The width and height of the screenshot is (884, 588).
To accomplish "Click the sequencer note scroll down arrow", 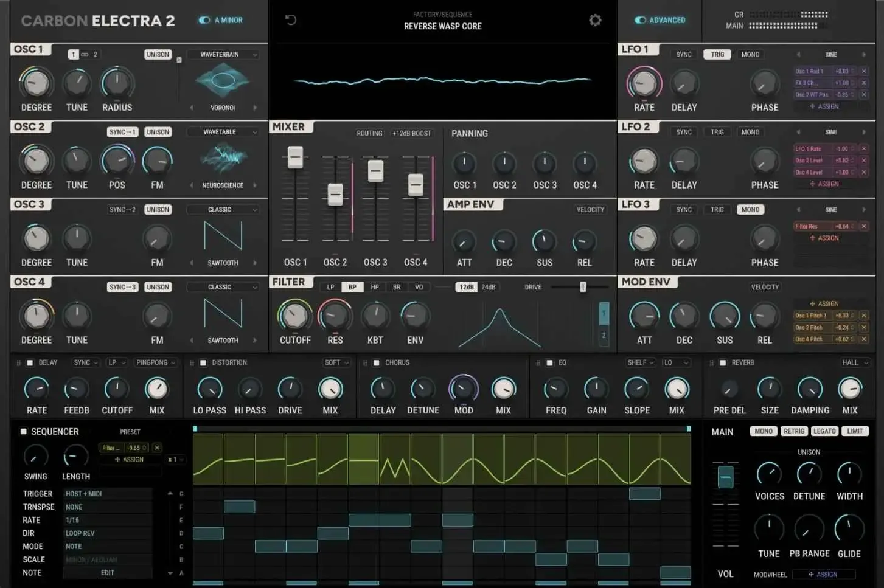I will tap(170, 573).
